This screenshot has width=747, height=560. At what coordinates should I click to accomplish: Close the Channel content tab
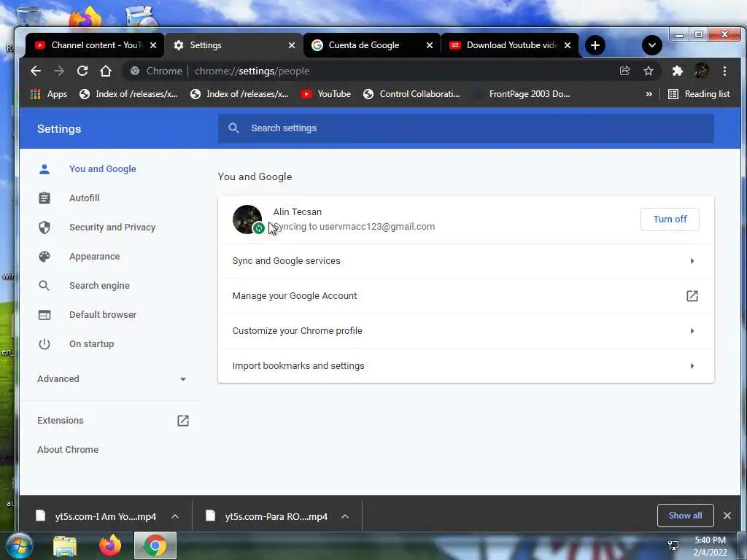pos(153,45)
